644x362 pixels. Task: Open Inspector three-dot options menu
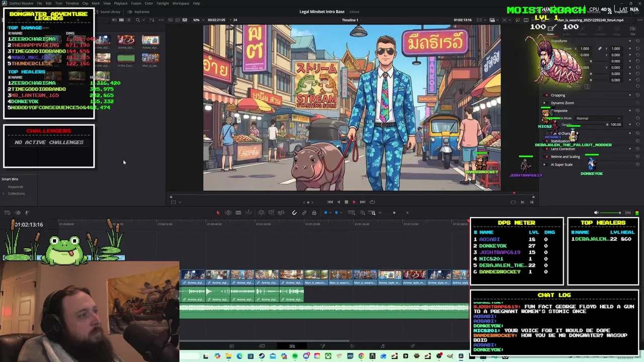[x=640, y=20]
